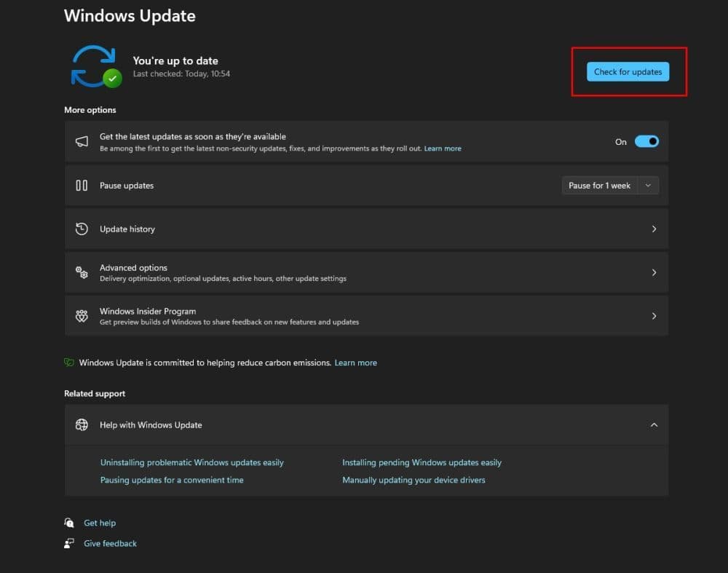Click the Check for updates button
Screen dimensions: 728x573
tap(628, 72)
